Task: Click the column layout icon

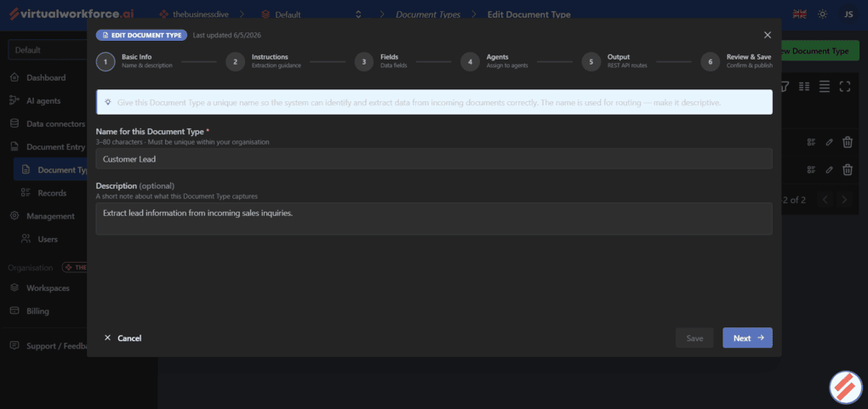Action: (804, 87)
